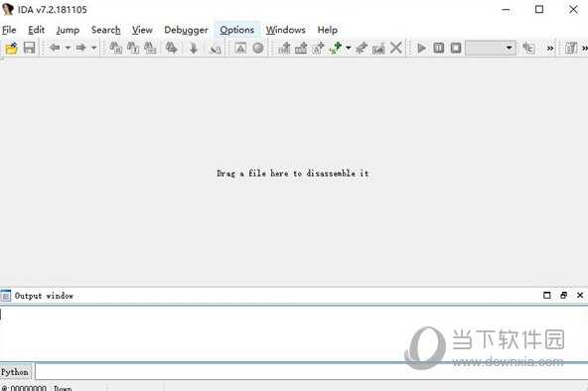The image size is (588, 391).
Task: Click the 'Down' status bar entry
Action: (63, 388)
